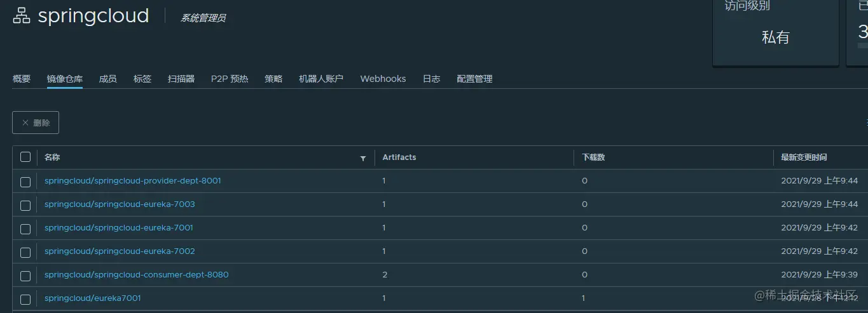
Task: Sort by the Artifacts column header
Action: (399, 157)
